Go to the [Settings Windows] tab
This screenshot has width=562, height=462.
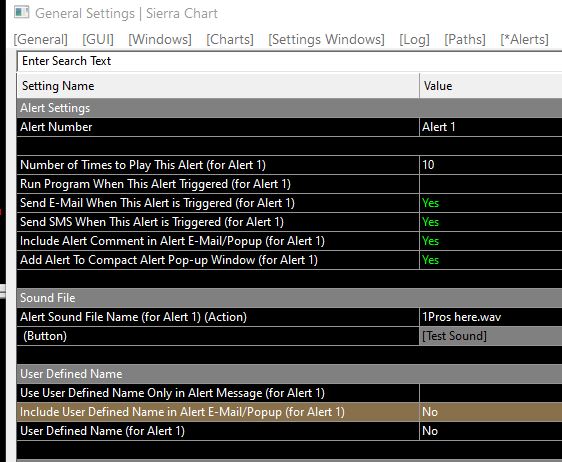point(326,39)
